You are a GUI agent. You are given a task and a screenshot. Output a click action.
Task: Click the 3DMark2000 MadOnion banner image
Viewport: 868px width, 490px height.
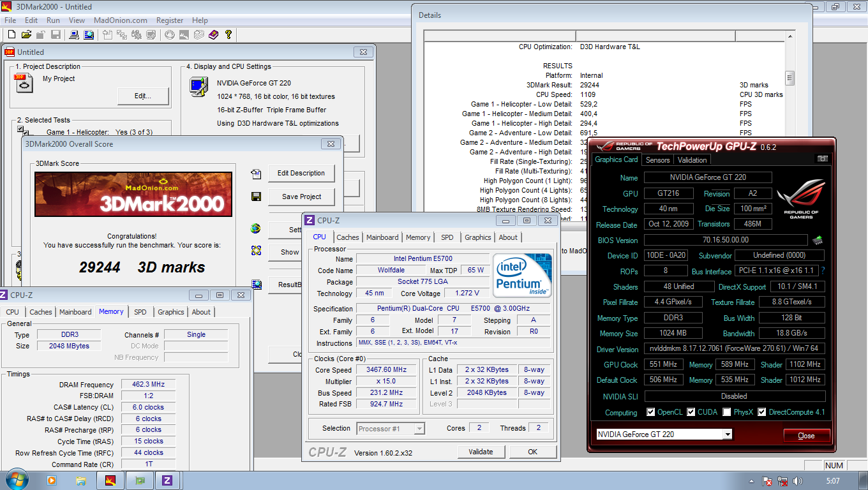coord(133,194)
